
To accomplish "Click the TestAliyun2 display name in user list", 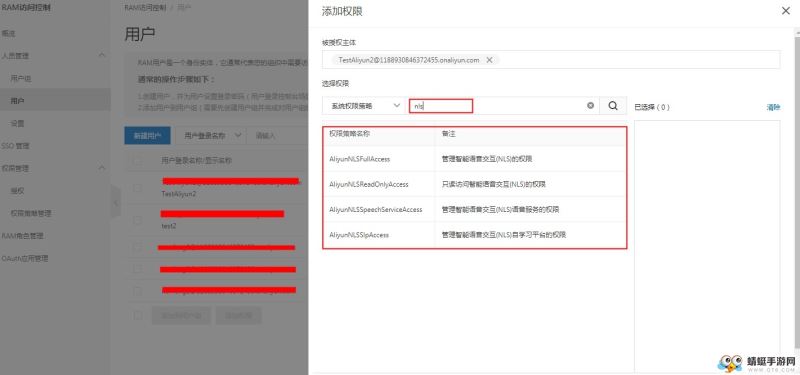I will 179,194.
